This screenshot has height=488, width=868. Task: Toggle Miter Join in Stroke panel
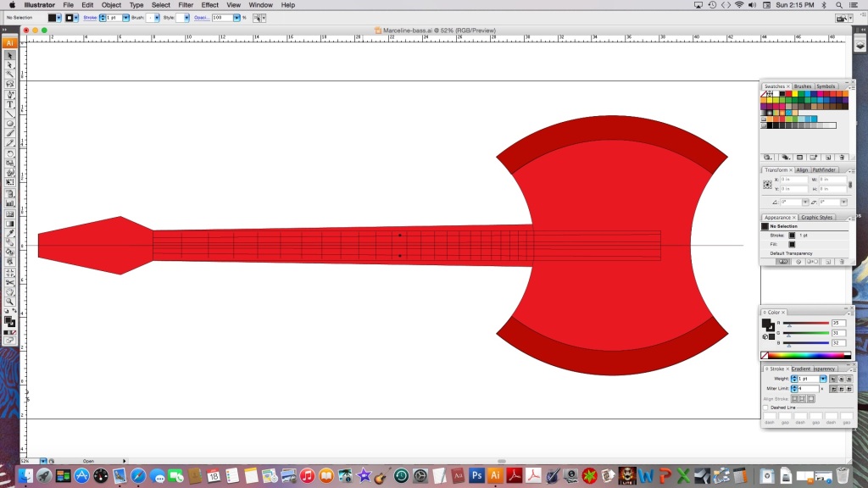pyautogui.click(x=834, y=389)
